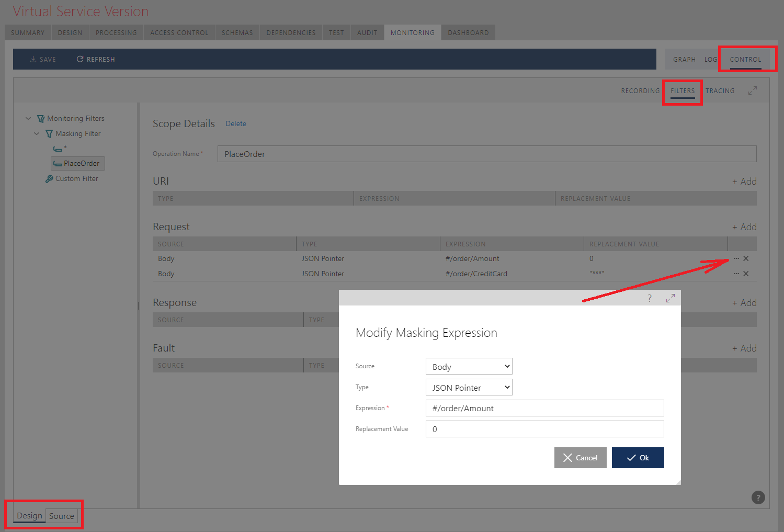This screenshot has height=532, width=784.
Task: Click the fullscreen expand arrows near Tracing
Action: (x=753, y=90)
